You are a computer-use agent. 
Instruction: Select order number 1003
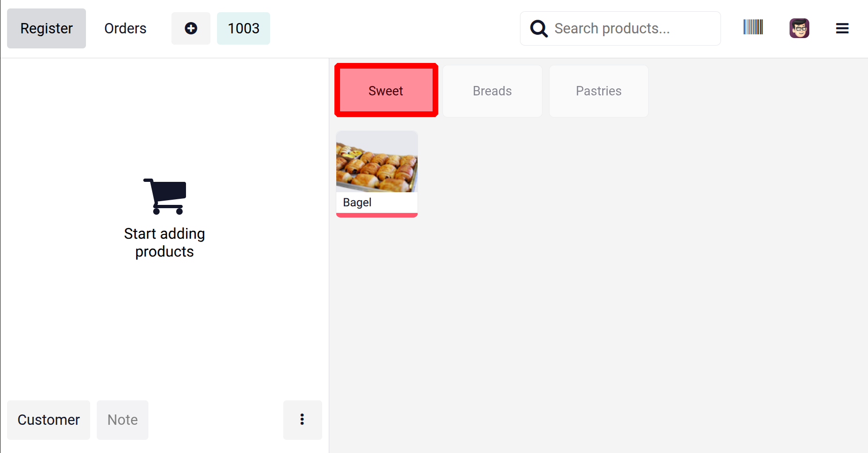[243, 29]
